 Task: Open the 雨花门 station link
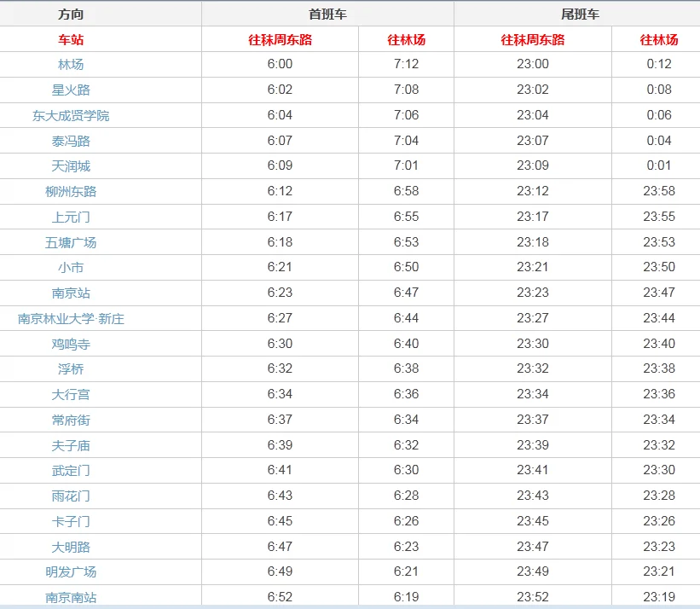pos(71,496)
